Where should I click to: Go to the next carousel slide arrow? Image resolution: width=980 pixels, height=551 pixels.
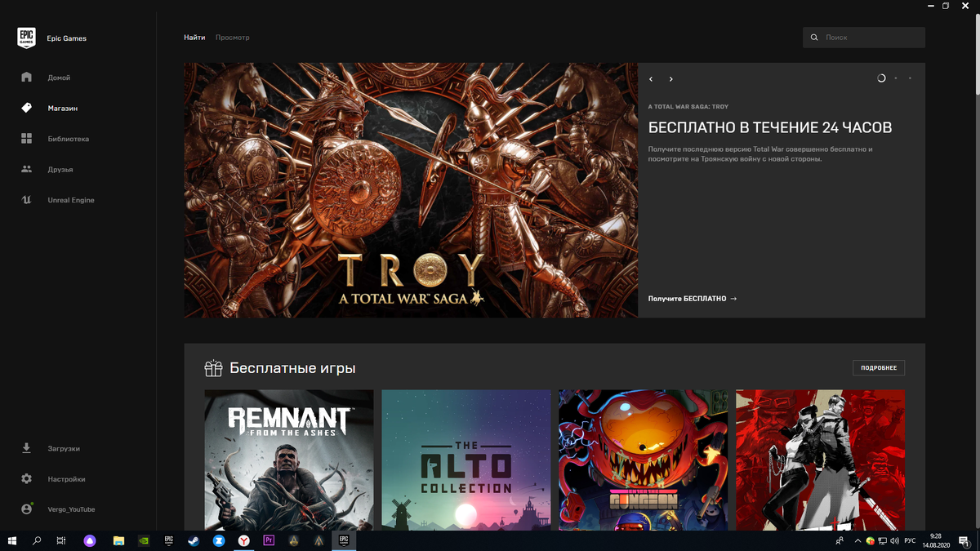coord(671,79)
